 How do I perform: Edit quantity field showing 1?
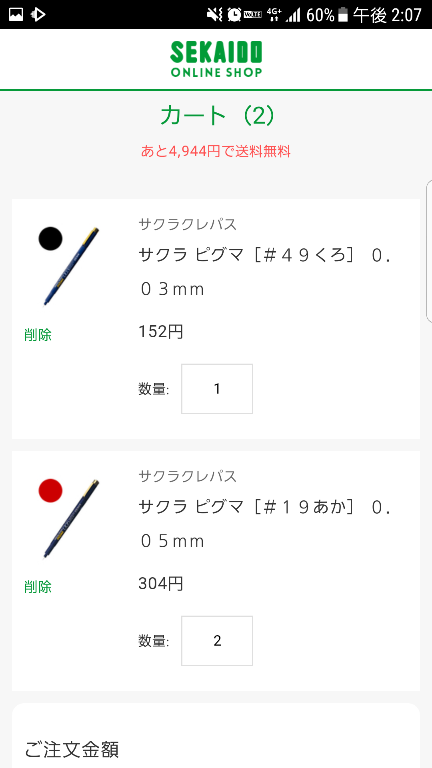217,389
